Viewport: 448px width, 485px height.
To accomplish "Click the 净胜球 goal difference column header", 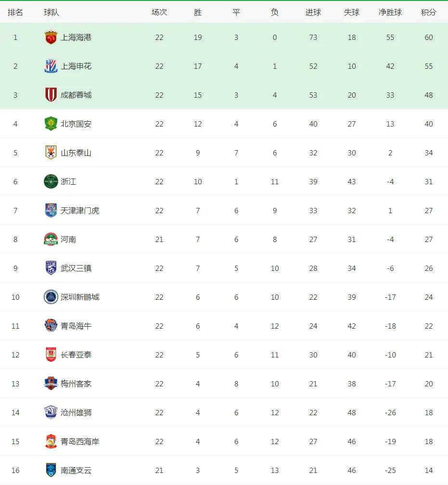I will pos(390,13).
